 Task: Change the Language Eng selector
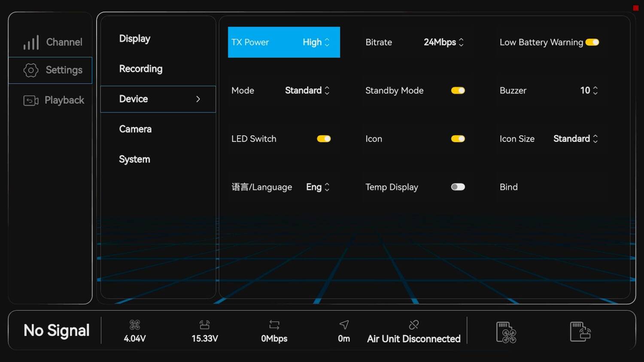click(318, 187)
